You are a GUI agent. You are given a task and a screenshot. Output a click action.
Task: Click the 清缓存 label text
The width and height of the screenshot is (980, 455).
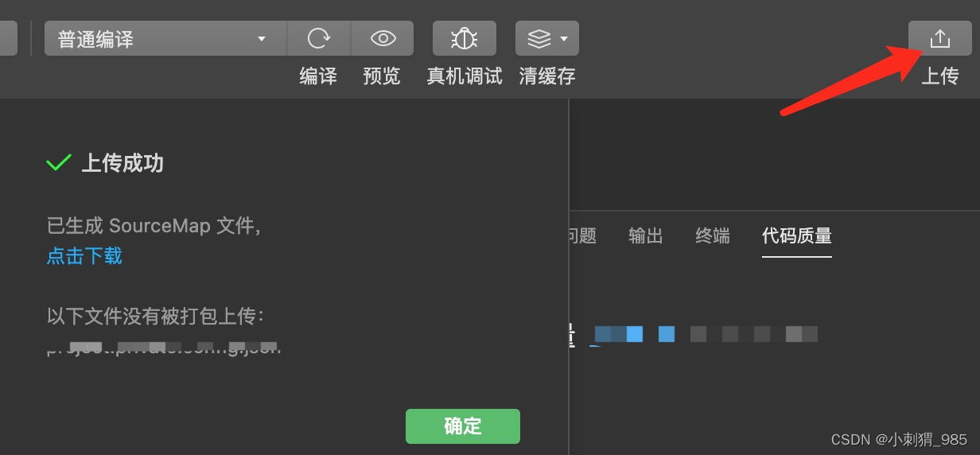click(547, 76)
